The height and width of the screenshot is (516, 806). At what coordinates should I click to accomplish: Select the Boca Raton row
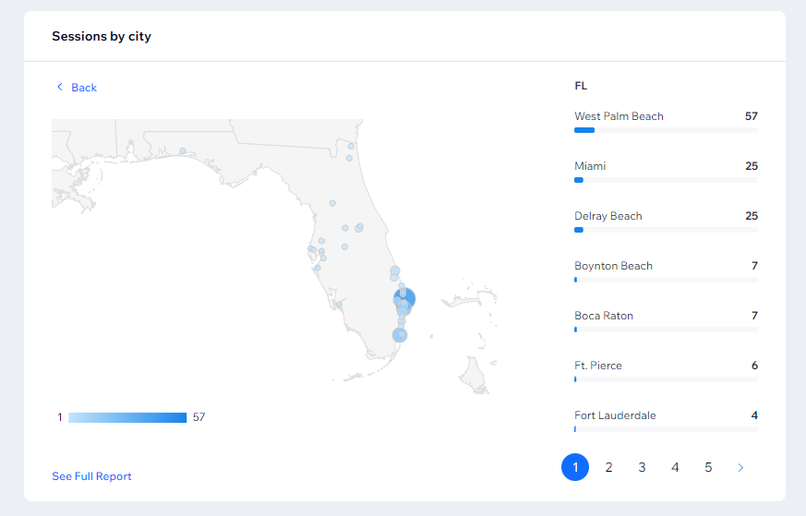[x=666, y=321]
